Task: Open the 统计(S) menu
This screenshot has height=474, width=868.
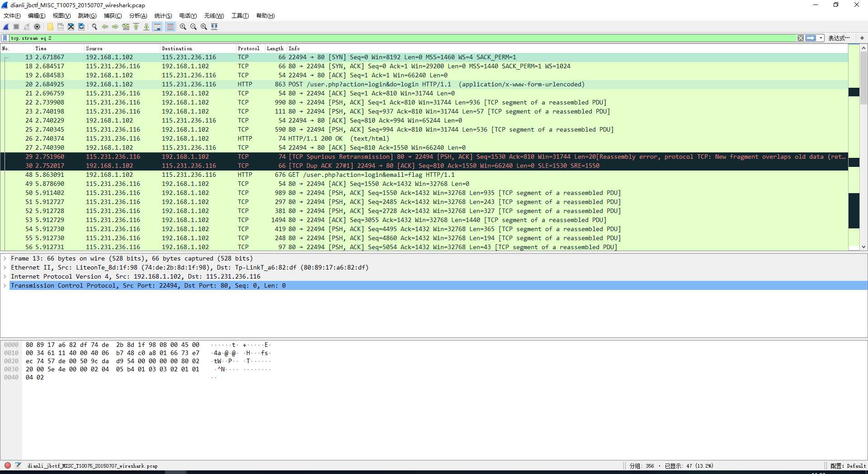Action: [163, 16]
